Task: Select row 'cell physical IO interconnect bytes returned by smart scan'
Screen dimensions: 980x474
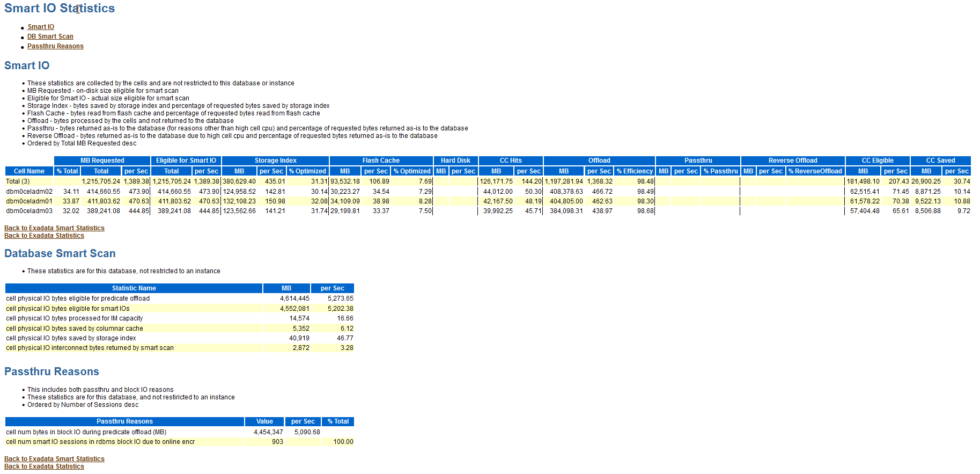Action: 179,348
